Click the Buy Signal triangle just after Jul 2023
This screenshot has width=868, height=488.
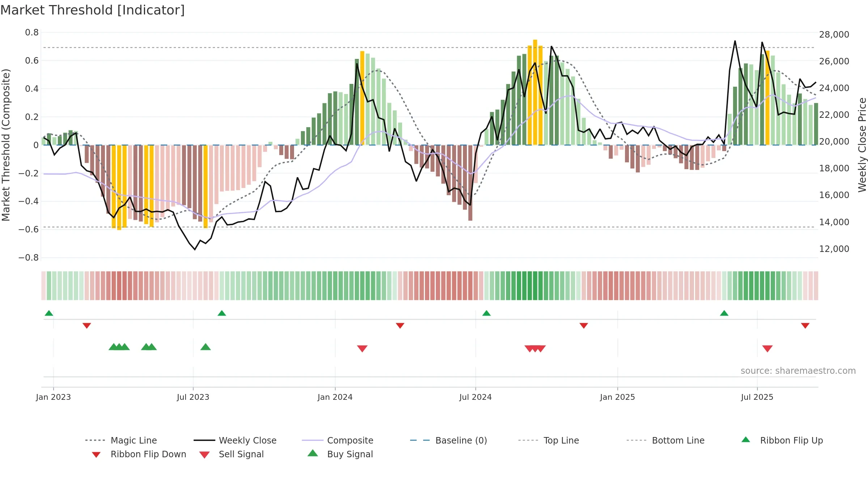(205, 347)
